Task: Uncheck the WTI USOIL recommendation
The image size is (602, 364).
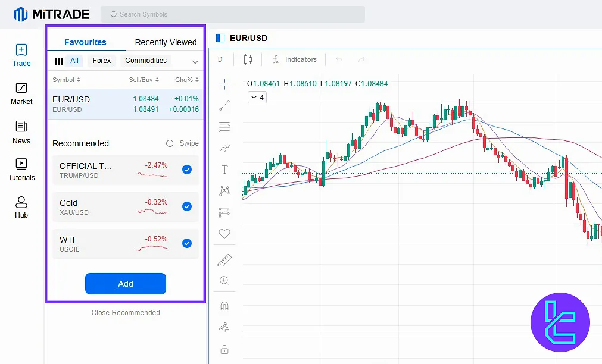Action: [187, 243]
